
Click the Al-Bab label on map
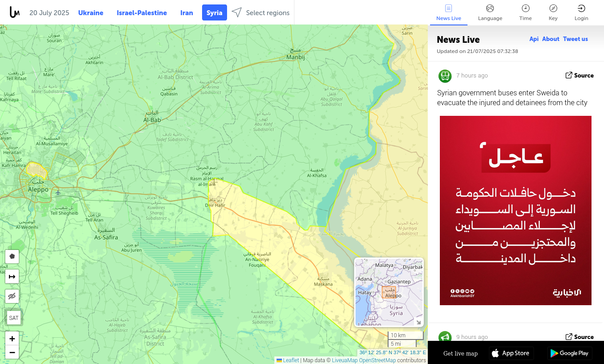point(152,117)
